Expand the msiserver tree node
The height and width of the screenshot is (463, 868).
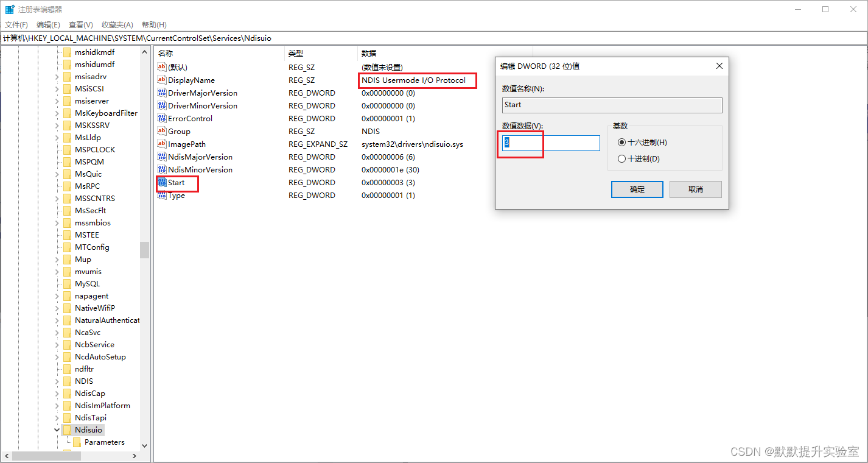point(57,101)
